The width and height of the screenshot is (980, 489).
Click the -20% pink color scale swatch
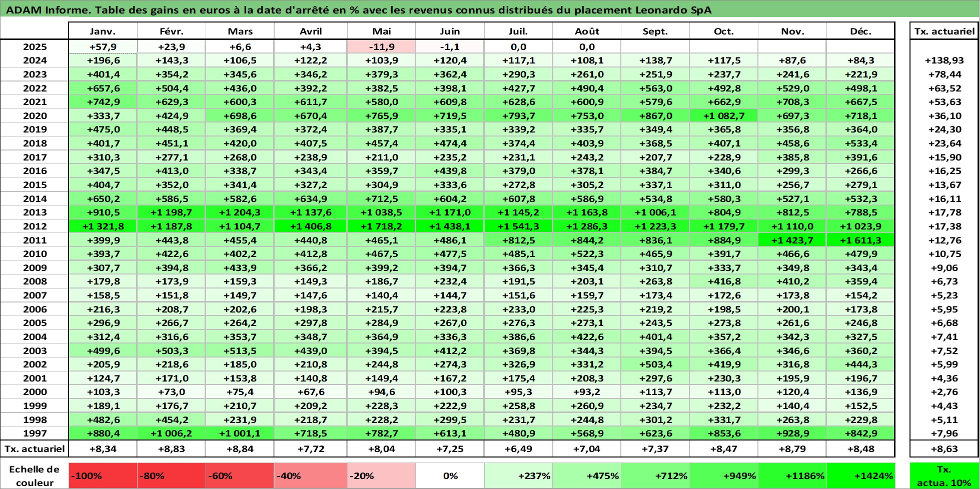pyautogui.click(x=381, y=475)
